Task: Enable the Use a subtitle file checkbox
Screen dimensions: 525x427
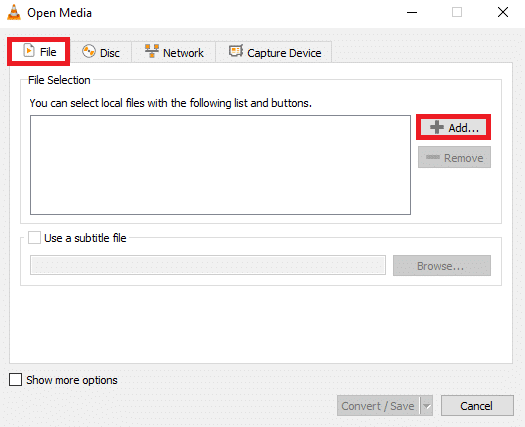Action: [x=34, y=237]
